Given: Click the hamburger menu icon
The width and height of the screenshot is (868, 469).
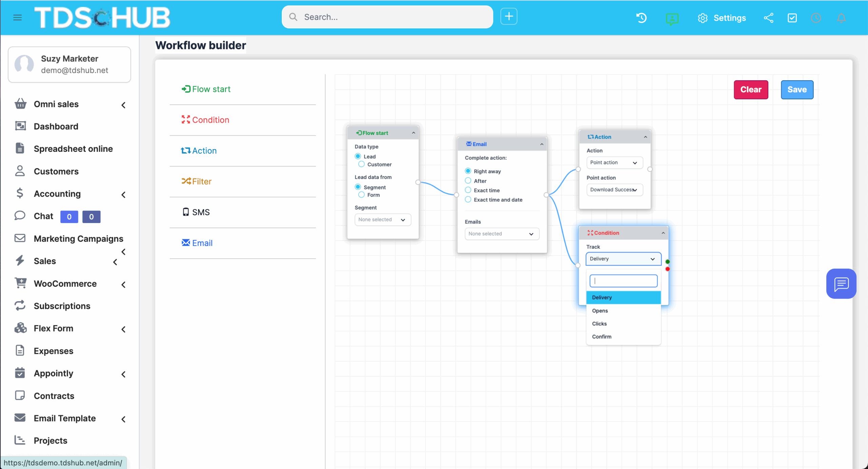Looking at the screenshot, I should (17, 17).
